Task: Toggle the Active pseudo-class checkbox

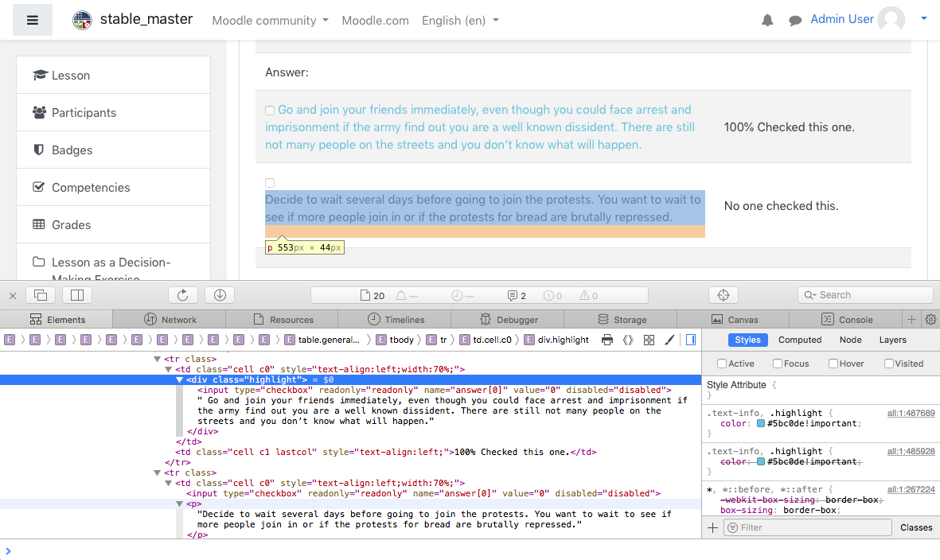Action: (x=722, y=364)
